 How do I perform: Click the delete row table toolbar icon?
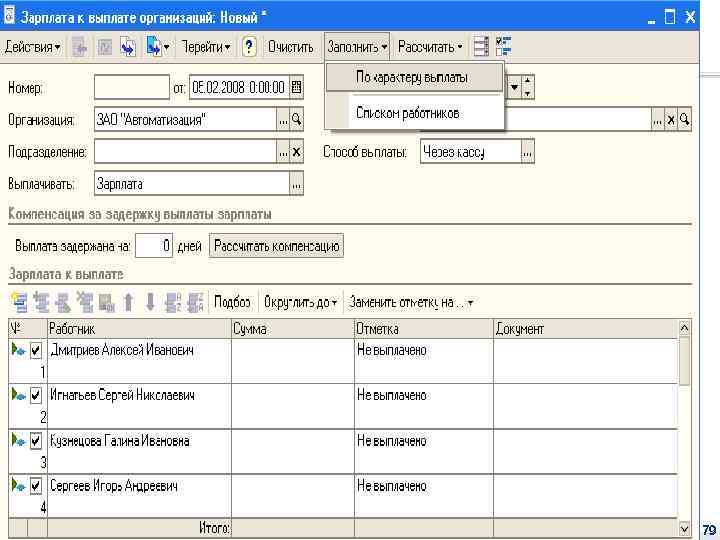(x=85, y=302)
